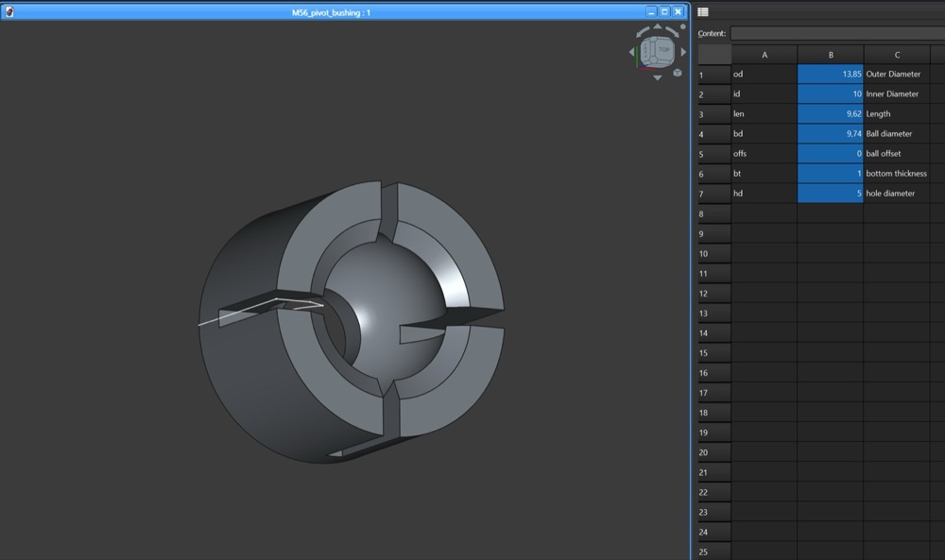Select row 20 header in spreadsheet

tap(714, 452)
